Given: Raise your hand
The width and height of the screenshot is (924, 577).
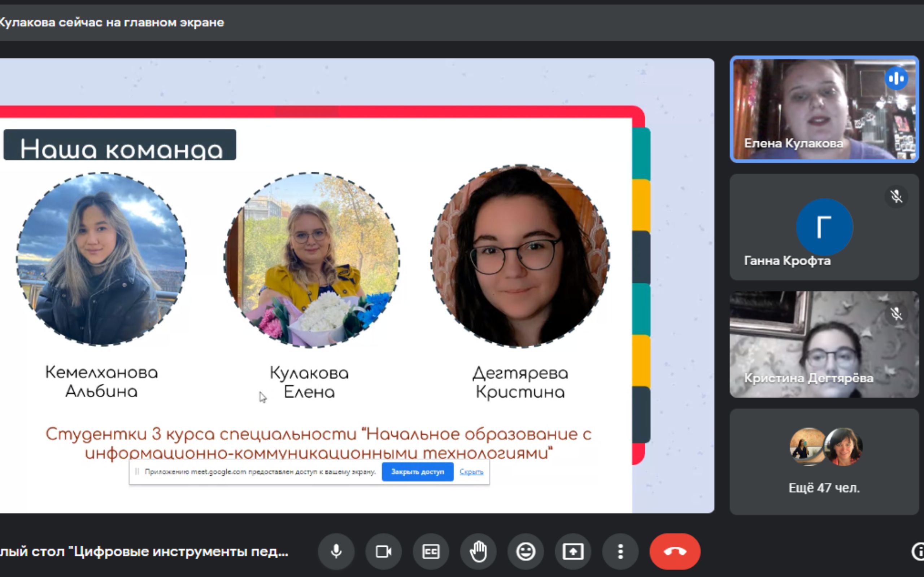Looking at the screenshot, I should point(478,551).
